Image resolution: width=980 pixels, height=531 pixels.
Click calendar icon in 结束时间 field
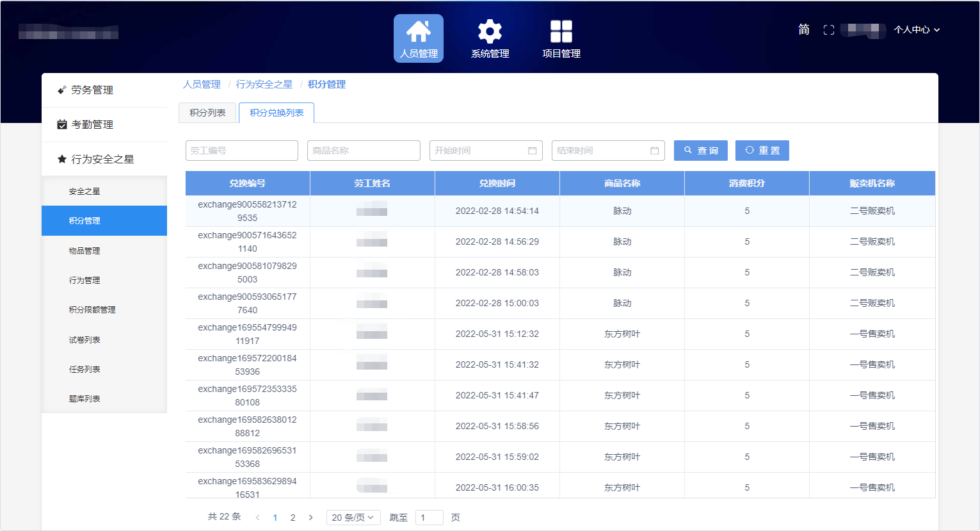pos(654,151)
